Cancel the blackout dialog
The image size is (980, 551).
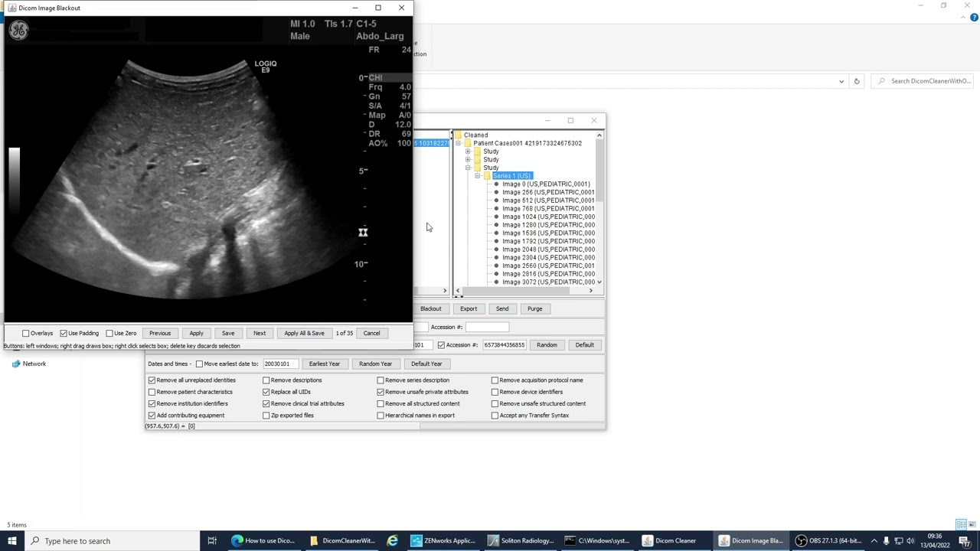coord(371,333)
